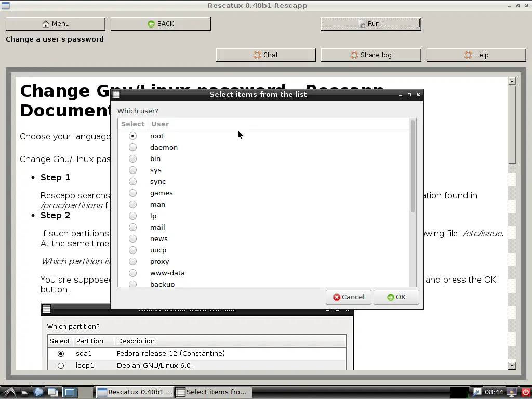
Task: Click the red power logout icon
Action: pyautogui.click(x=525, y=392)
